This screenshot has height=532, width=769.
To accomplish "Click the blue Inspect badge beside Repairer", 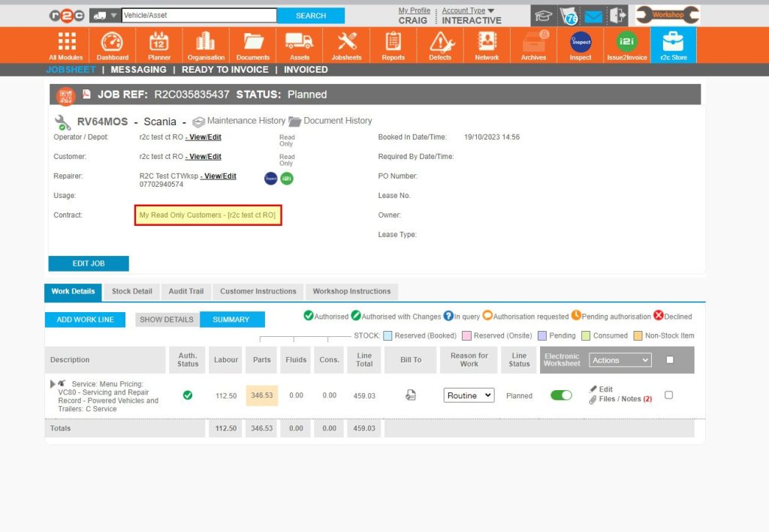I will (270, 179).
